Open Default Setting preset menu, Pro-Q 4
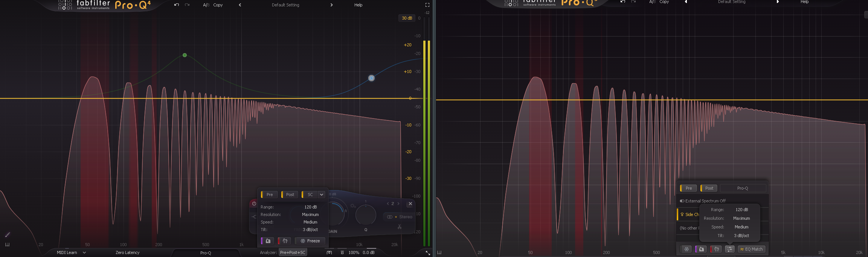 [285, 5]
